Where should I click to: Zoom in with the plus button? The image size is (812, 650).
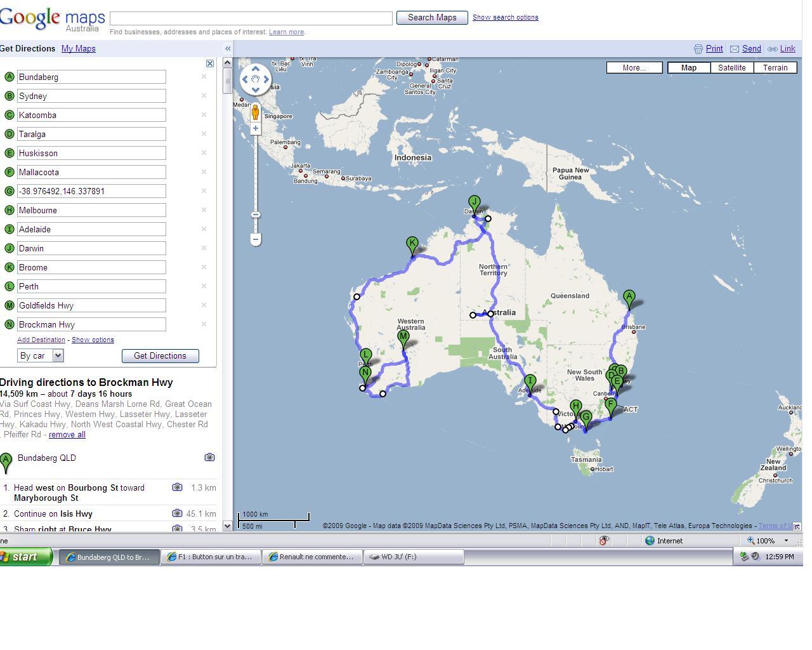256,128
